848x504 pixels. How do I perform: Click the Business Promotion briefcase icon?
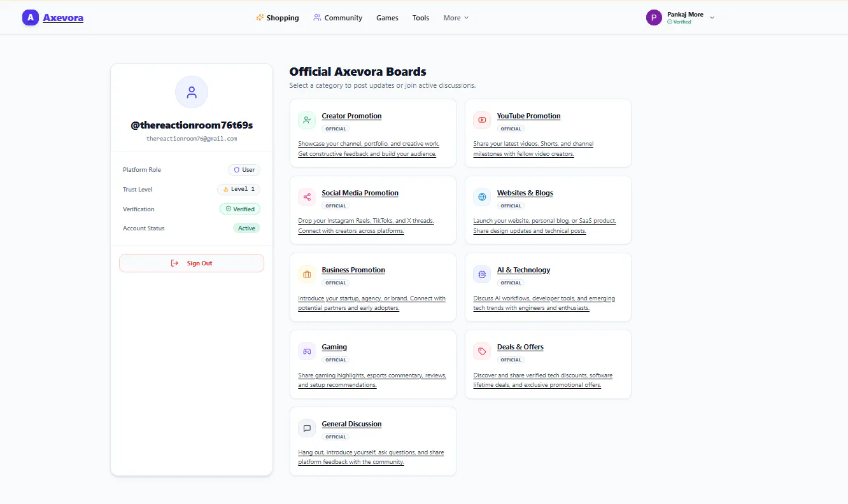click(x=307, y=274)
